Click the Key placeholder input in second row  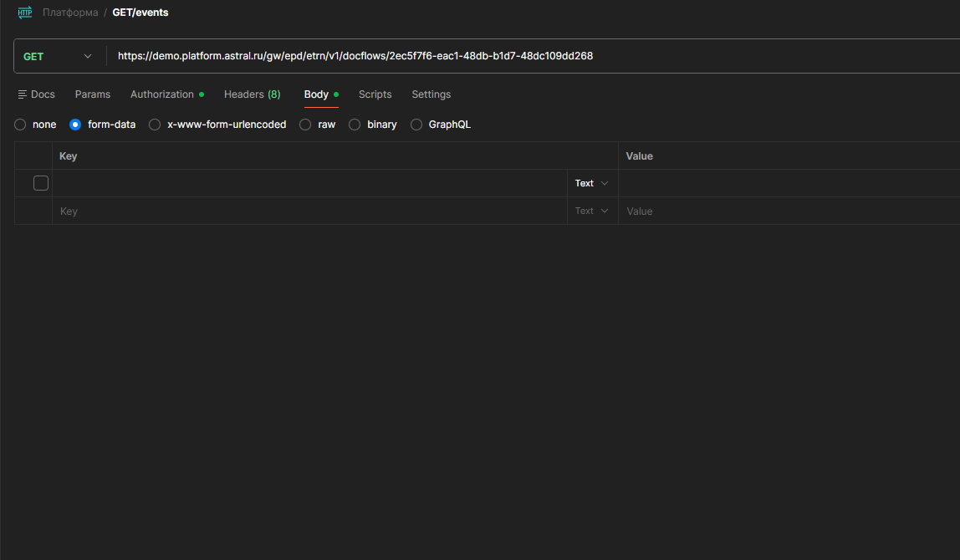click(309, 211)
